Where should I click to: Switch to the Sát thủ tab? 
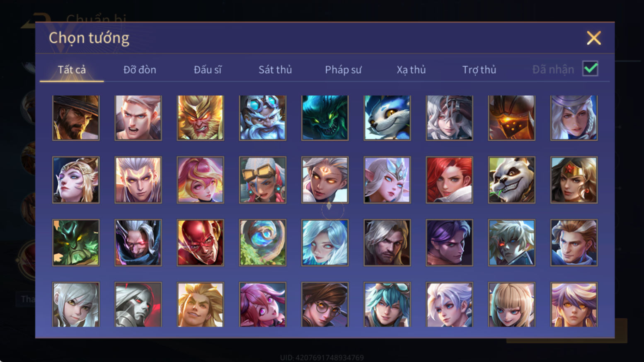[x=275, y=70]
